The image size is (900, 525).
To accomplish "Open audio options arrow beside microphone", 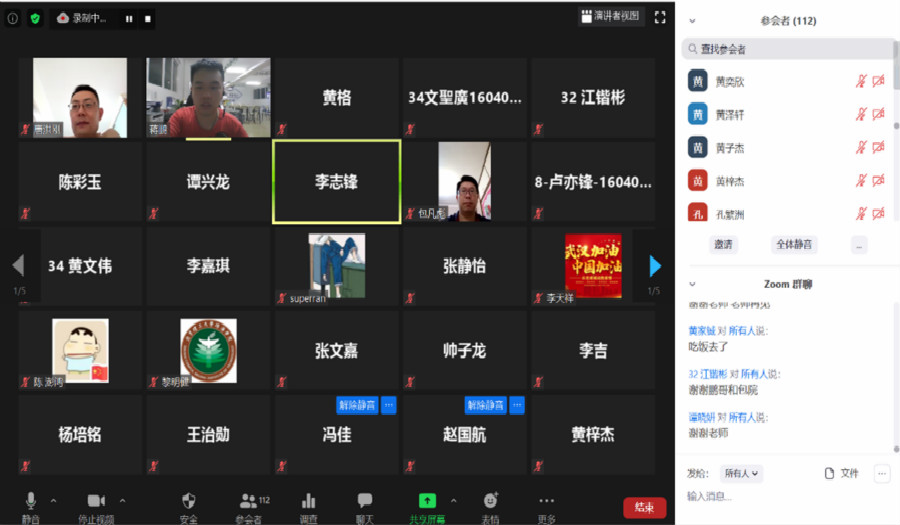I will point(53,501).
